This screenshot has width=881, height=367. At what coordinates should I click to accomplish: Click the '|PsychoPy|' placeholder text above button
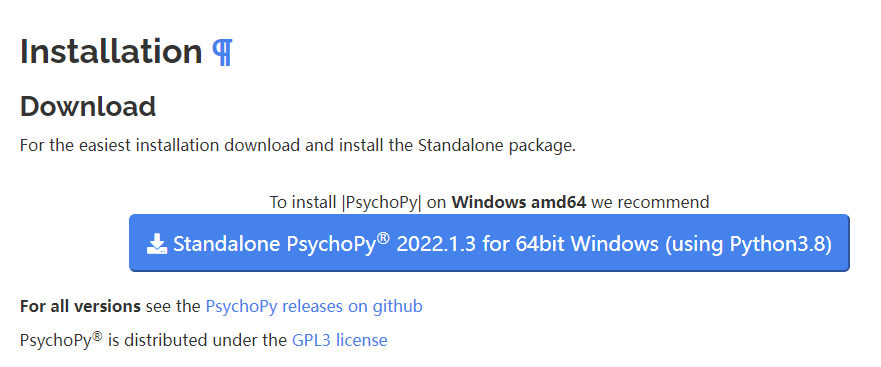[x=382, y=202]
